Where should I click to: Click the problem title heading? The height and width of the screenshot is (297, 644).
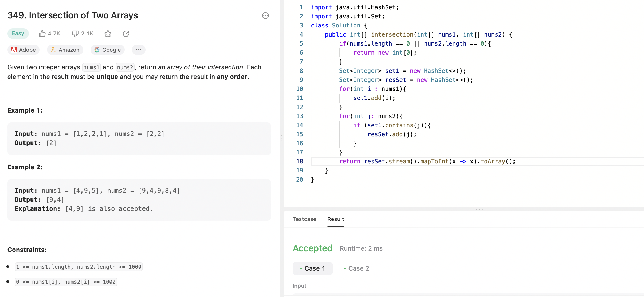[73, 15]
